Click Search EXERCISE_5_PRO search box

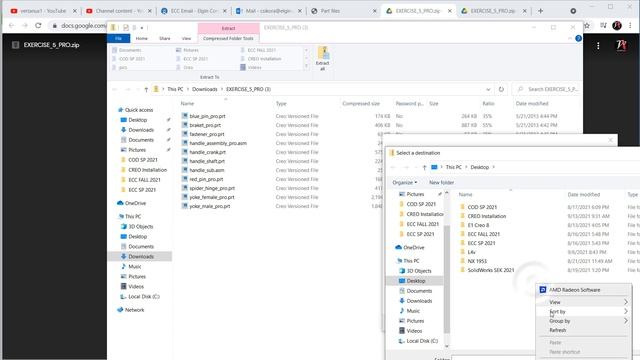point(547,89)
